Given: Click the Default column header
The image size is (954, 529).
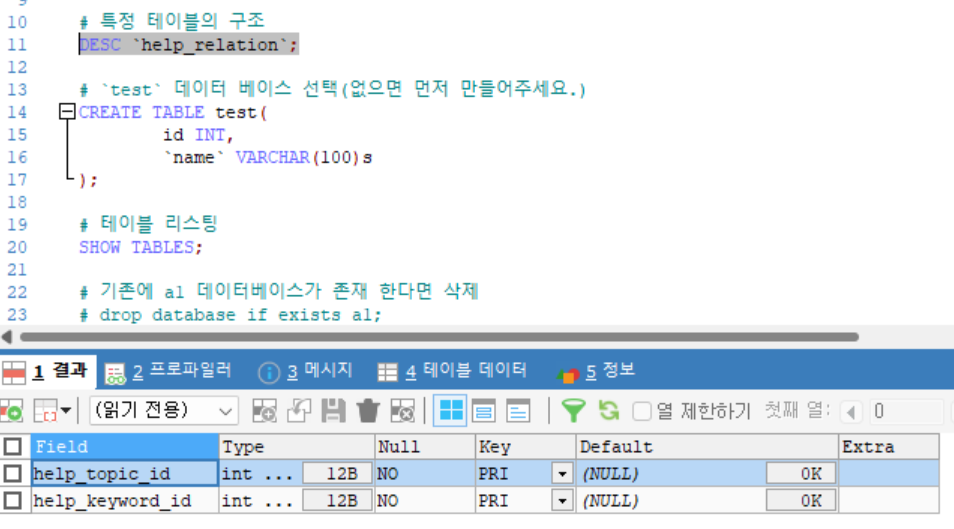Looking at the screenshot, I should (x=707, y=447).
